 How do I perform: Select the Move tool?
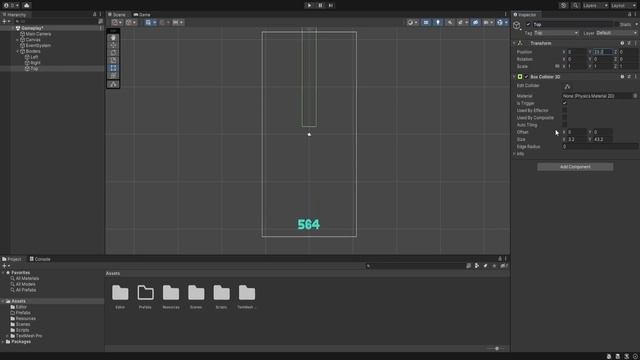click(x=113, y=45)
